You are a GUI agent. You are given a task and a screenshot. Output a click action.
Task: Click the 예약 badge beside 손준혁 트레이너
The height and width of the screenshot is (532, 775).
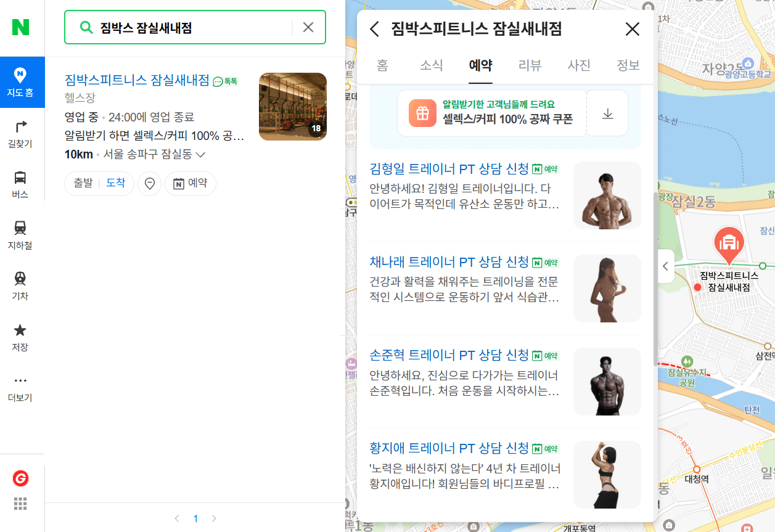pos(545,355)
